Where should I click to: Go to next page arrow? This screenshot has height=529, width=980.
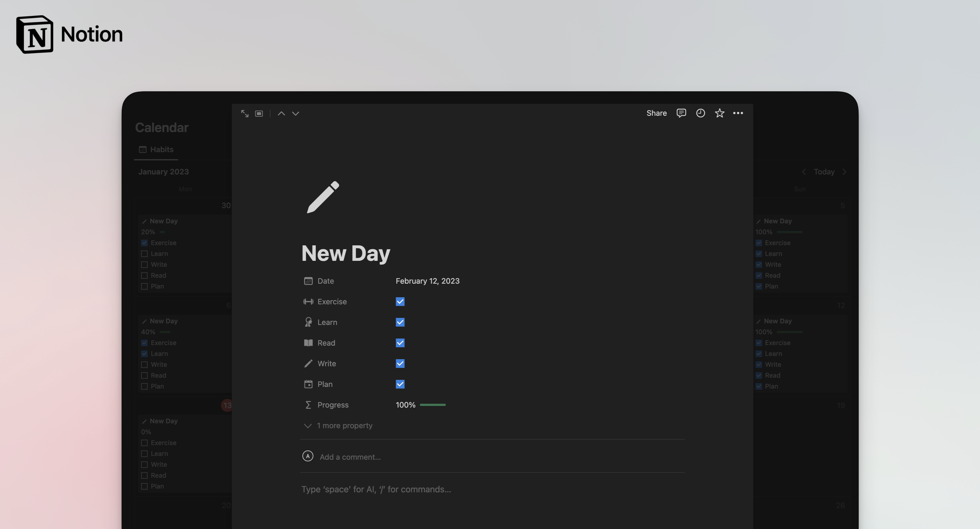coord(296,113)
